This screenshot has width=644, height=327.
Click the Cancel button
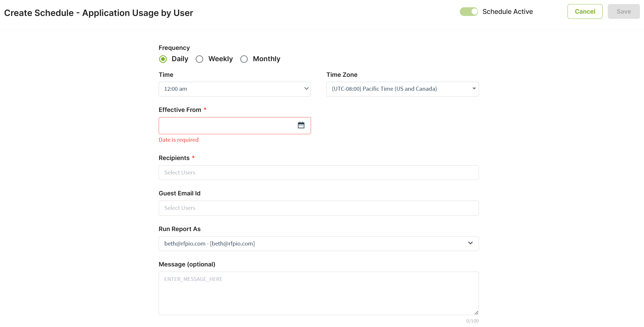[x=585, y=12]
